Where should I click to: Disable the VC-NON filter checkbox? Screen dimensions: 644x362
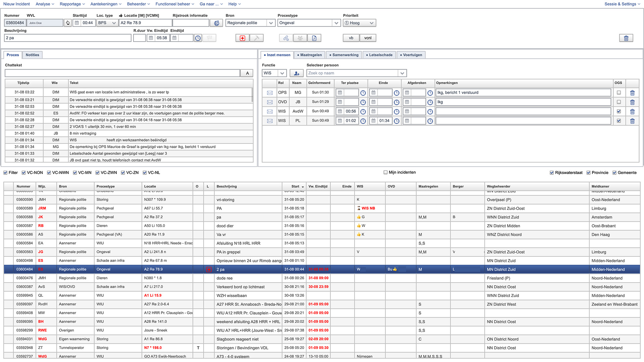23,172
